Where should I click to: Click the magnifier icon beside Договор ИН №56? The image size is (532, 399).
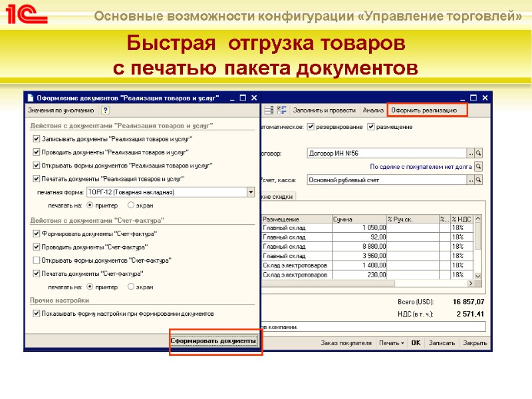(x=479, y=152)
